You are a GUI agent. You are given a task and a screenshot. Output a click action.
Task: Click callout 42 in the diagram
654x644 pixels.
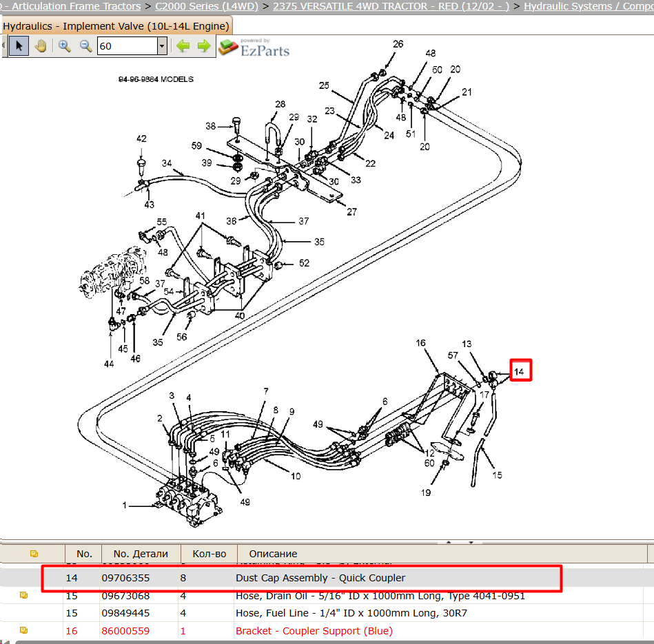point(141,138)
